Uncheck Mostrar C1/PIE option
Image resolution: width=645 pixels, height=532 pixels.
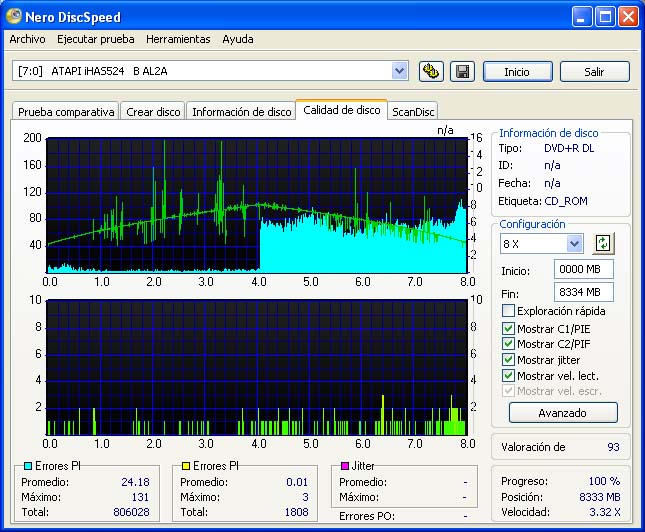pos(509,328)
